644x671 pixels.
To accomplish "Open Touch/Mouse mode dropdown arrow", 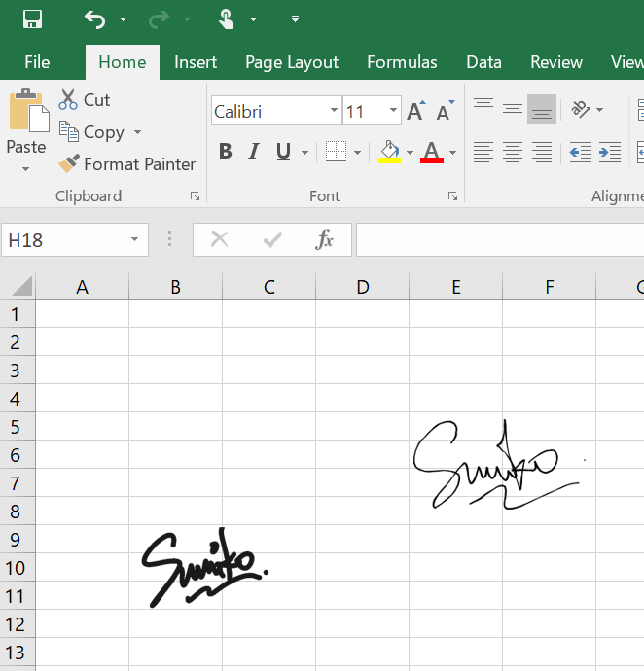I will point(254,19).
